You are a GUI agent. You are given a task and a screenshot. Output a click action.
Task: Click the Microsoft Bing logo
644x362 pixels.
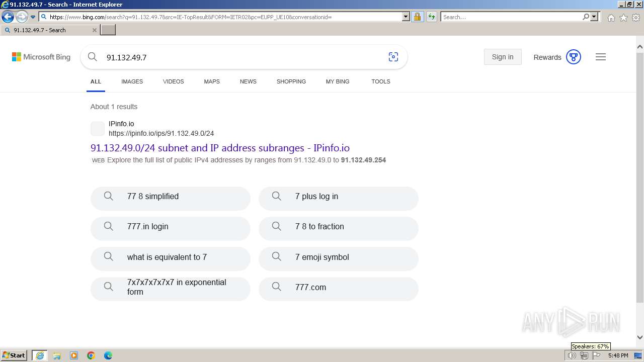pos(41,57)
